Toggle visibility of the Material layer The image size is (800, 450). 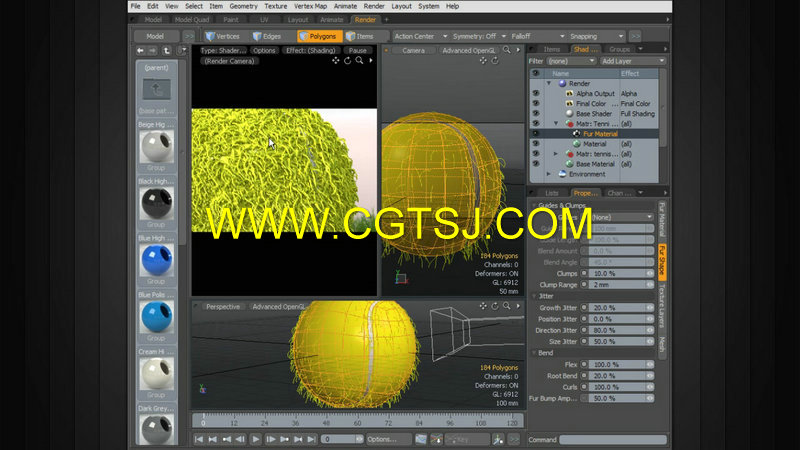536,144
